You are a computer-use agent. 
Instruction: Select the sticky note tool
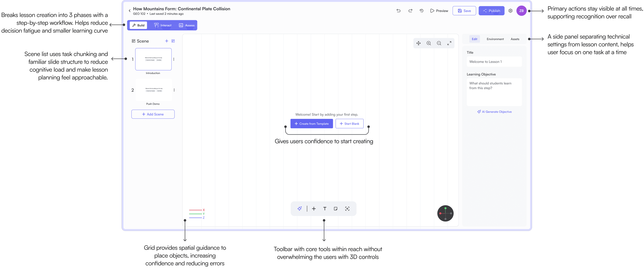pos(336,208)
